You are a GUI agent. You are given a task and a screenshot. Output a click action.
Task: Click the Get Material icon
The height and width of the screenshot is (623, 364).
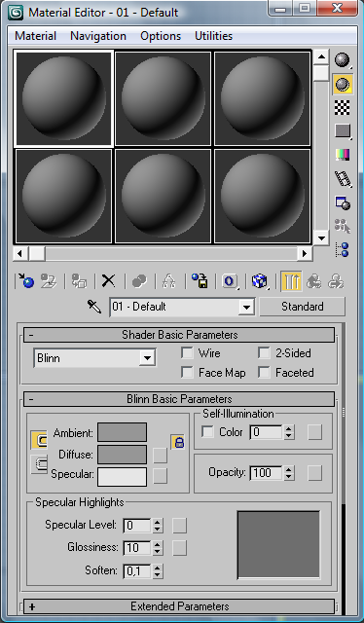26,281
